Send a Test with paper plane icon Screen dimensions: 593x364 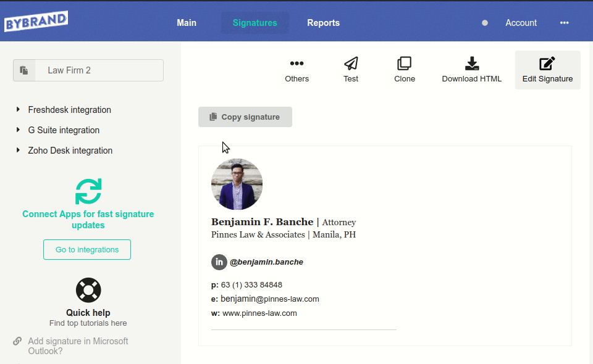click(351, 70)
